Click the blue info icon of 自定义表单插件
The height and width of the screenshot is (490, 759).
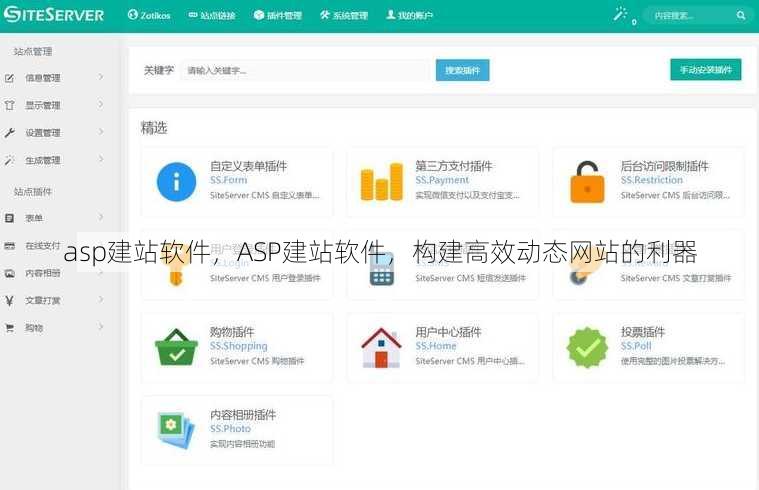pos(177,182)
